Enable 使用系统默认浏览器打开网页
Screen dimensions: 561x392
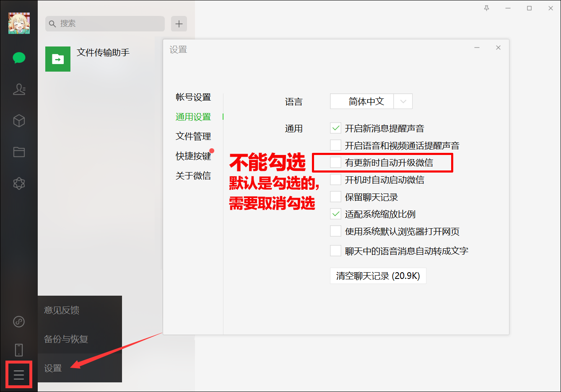click(x=335, y=231)
